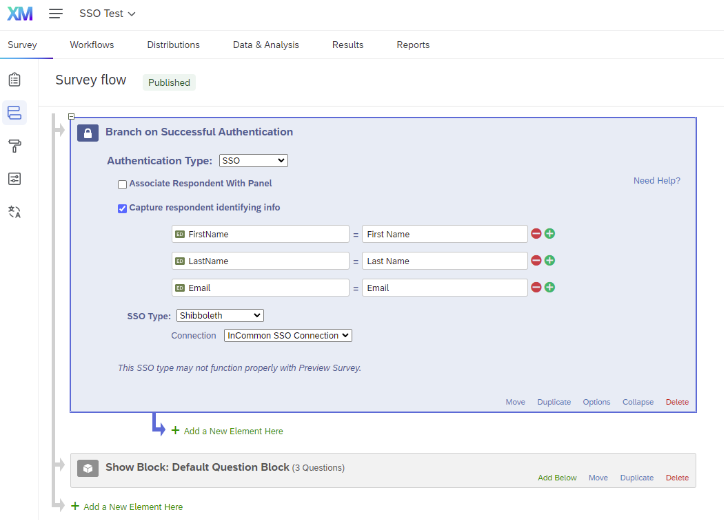The width and height of the screenshot is (724, 520).
Task: Open Look and feel paint roller icon
Action: tap(14, 146)
